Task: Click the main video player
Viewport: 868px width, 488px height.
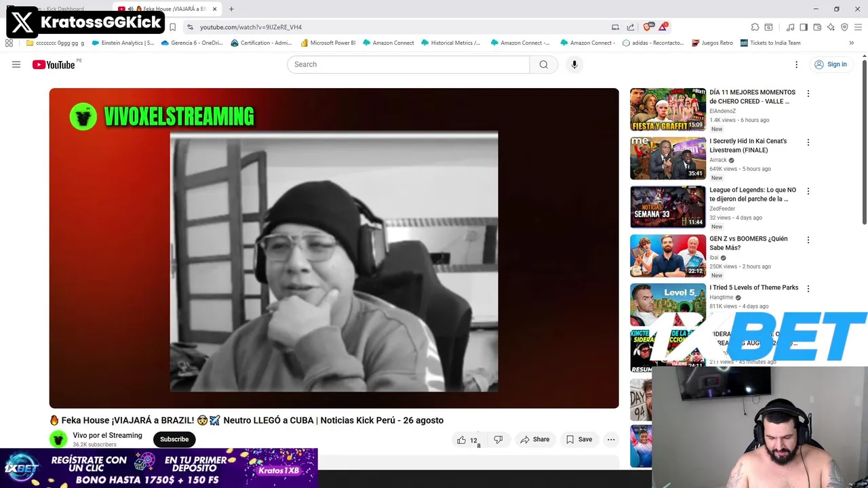Action: click(x=334, y=248)
